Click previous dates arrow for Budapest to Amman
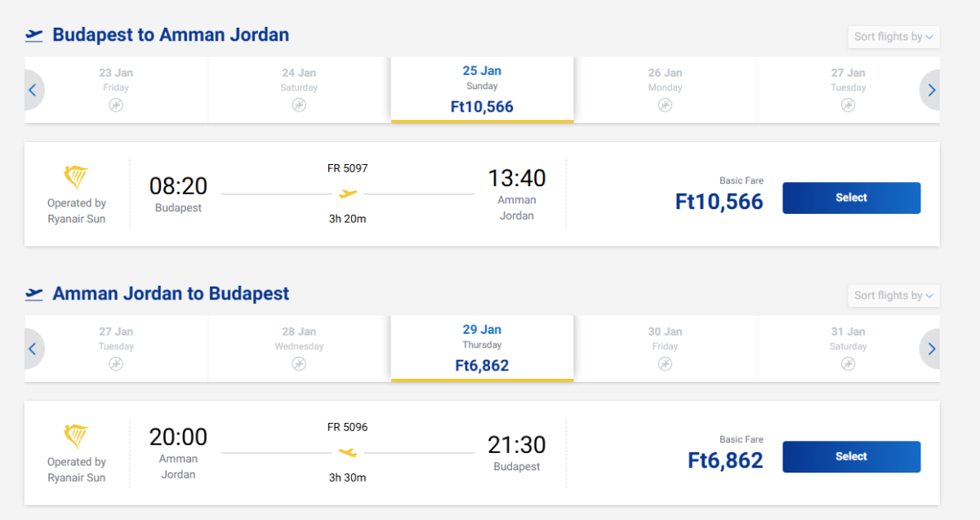This screenshot has height=520, width=980. (x=33, y=91)
